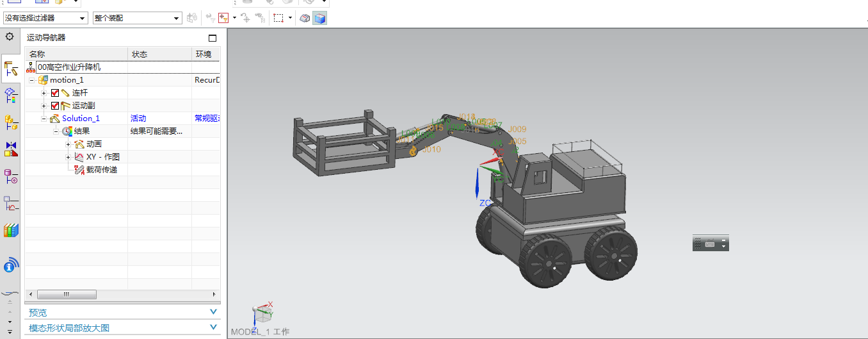Expand the 运动副 node
The width and height of the screenshot is (868, 339).
click(x=44, y=106)
